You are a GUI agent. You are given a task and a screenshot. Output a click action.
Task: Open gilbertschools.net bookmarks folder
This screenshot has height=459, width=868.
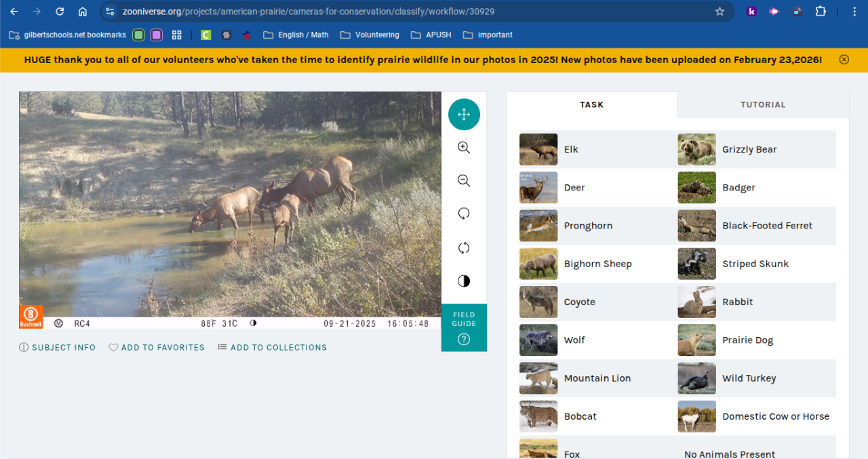(x=67, y=35)
